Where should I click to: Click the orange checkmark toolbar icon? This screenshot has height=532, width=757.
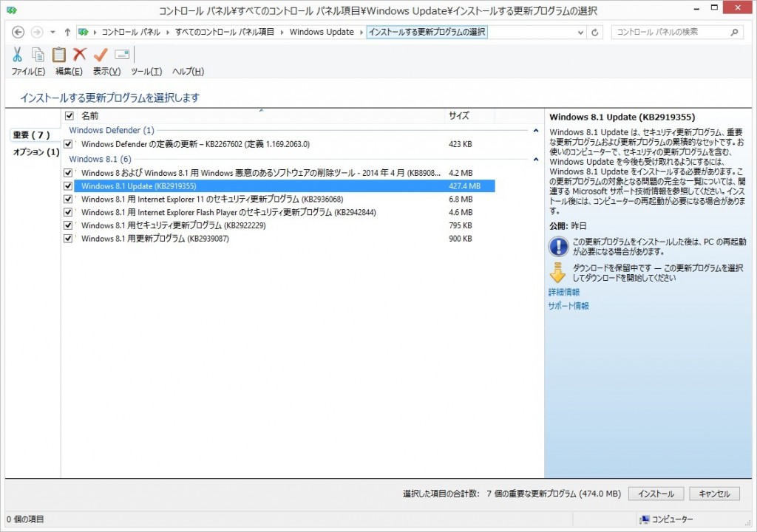[x=101, y=53]
